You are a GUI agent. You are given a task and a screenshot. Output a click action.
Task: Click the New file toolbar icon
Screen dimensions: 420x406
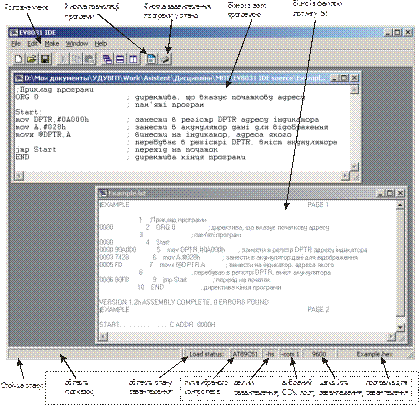pos(19,59)
